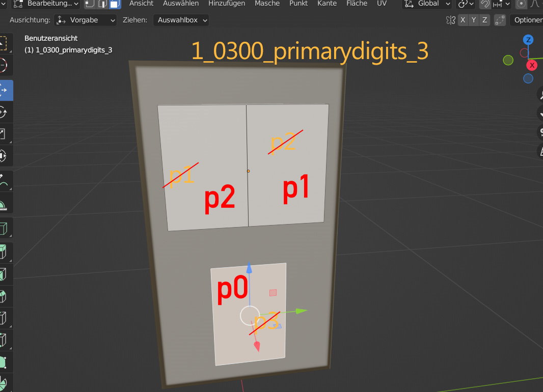This screenshot has width=543, height=392.
Task: Select the Move tool in the toolbar
Action: coord(4,90)
